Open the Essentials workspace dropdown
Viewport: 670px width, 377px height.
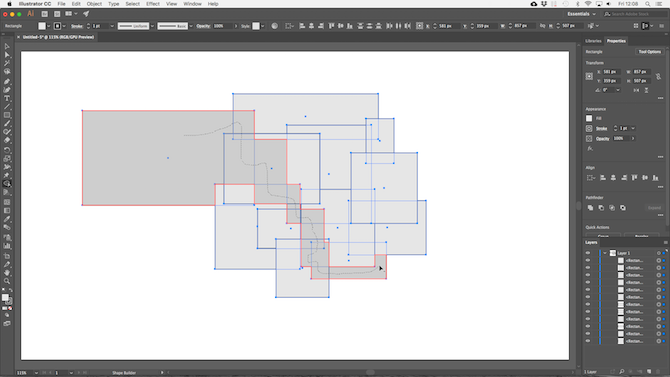[581, 14]
